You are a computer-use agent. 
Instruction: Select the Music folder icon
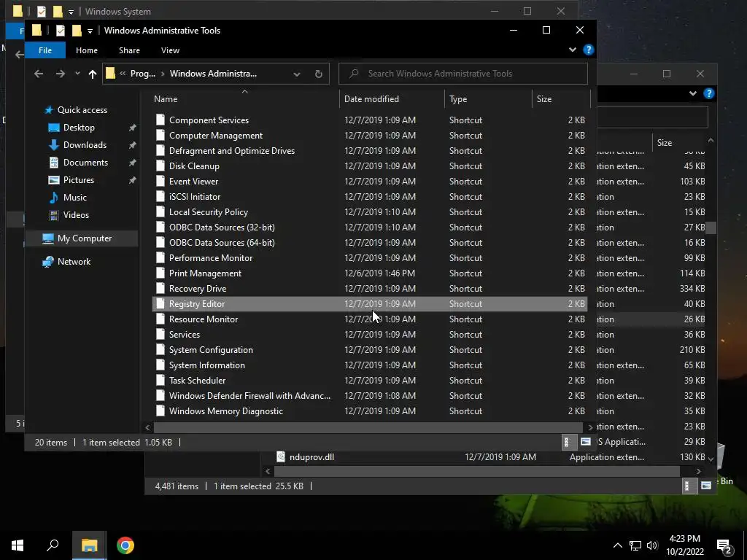tap(54, 197)
